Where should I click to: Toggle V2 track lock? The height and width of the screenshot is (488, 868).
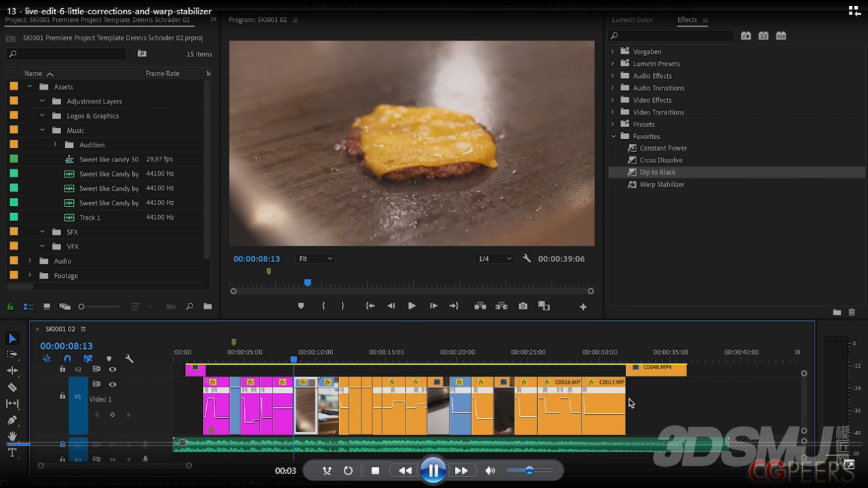tap(62, 369)
